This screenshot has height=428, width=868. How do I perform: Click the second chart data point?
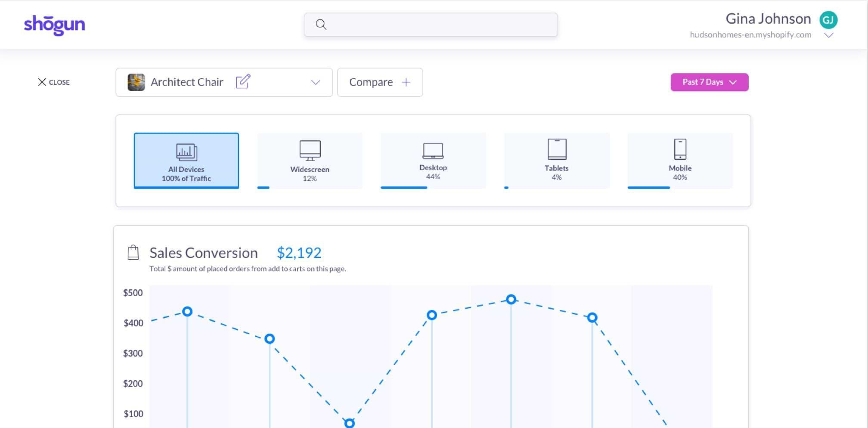click(x=270, y=339)
